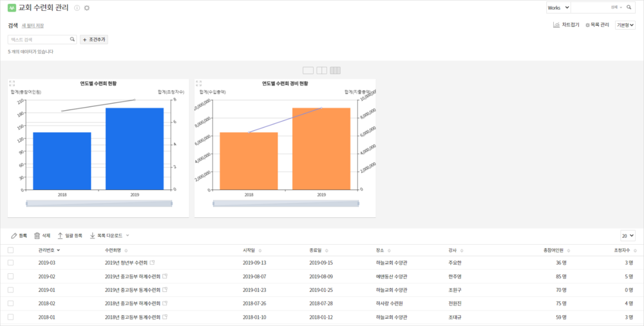Viewport: 644px width, 326px height.
Task: Open detail icon for 2019년 청년부 수련회
Action: point(153,262)
